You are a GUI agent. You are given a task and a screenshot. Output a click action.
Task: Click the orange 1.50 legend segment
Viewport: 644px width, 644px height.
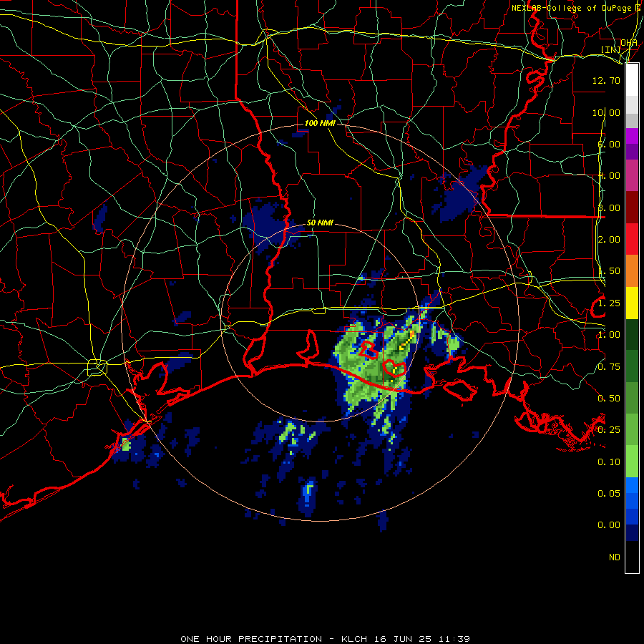(632, 270)
